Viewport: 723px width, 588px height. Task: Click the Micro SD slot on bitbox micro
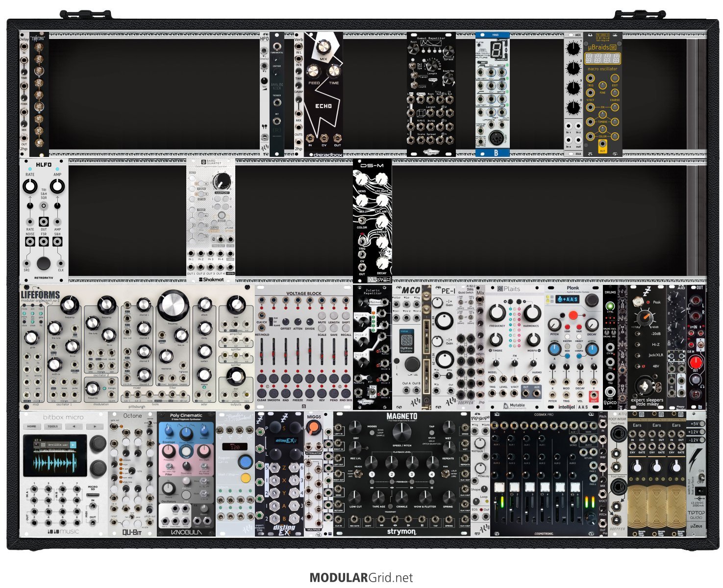pyautogui.click(x=92, y=495)
